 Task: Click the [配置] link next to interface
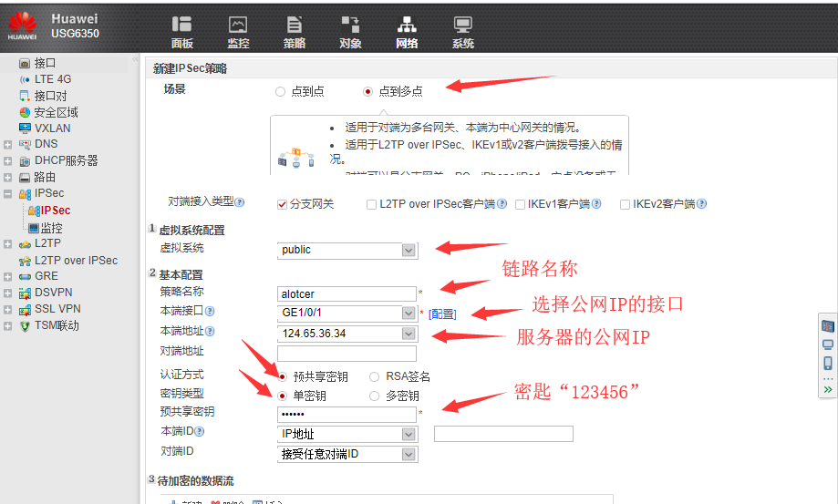[442, 314]
